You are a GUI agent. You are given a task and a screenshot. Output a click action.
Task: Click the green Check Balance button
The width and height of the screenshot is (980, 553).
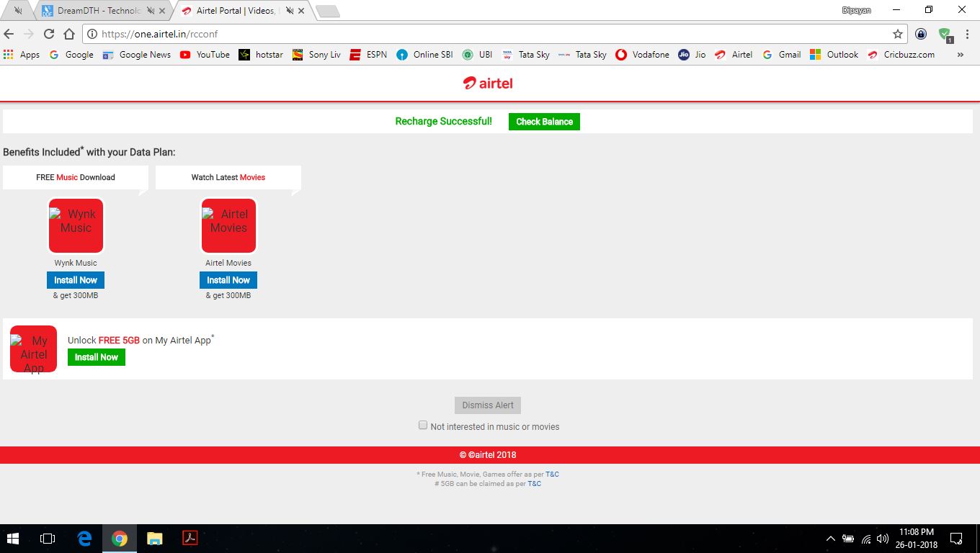coord(544,122)
